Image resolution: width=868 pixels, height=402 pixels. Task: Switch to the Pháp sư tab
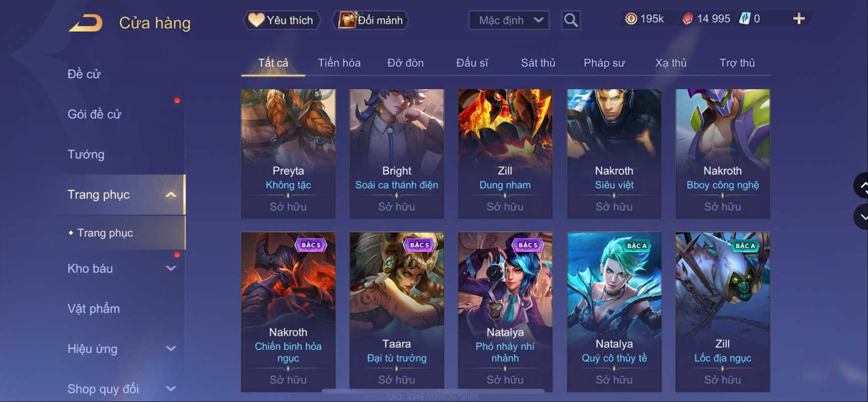(604, 63)
